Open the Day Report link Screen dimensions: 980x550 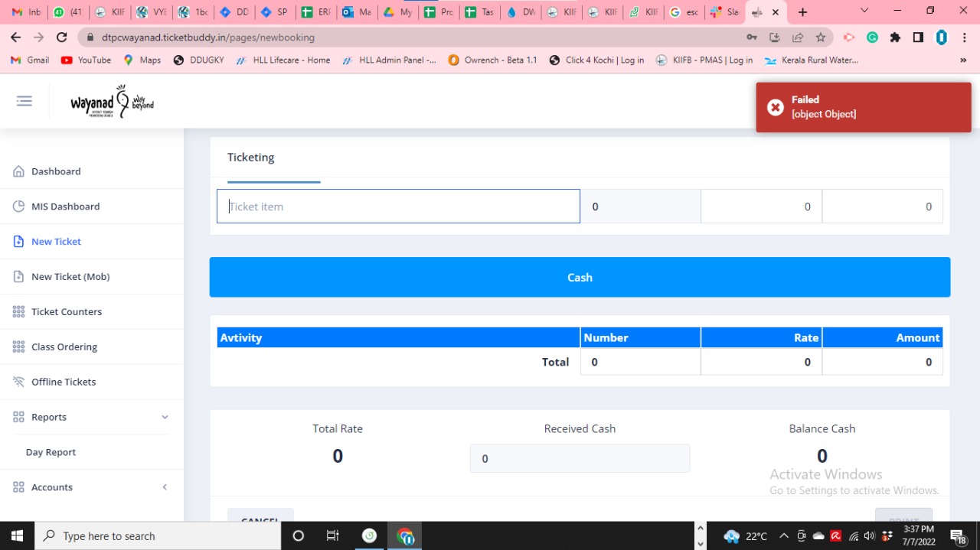(51, 452)
